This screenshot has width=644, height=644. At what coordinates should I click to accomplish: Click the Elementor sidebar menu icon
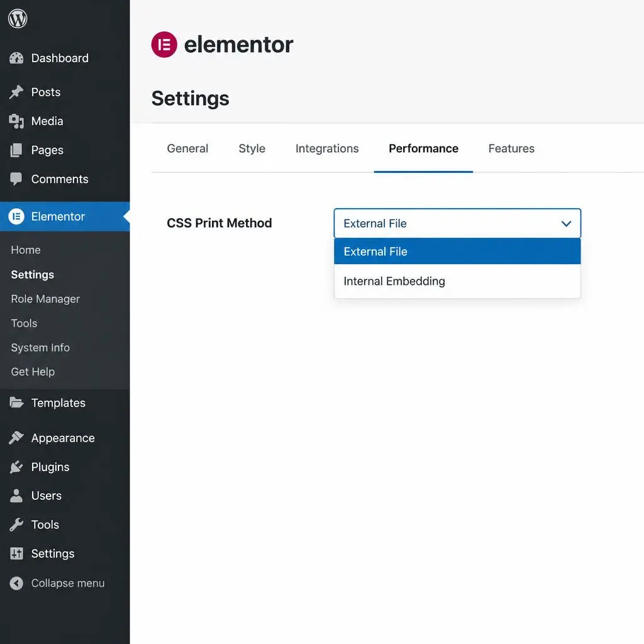click(x=16, y=216)
